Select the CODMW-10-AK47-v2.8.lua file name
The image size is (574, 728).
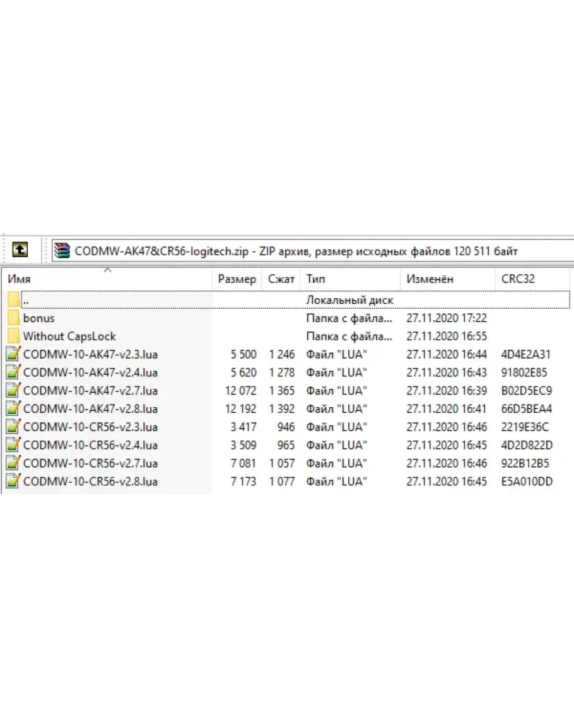(x=90, y=409)
